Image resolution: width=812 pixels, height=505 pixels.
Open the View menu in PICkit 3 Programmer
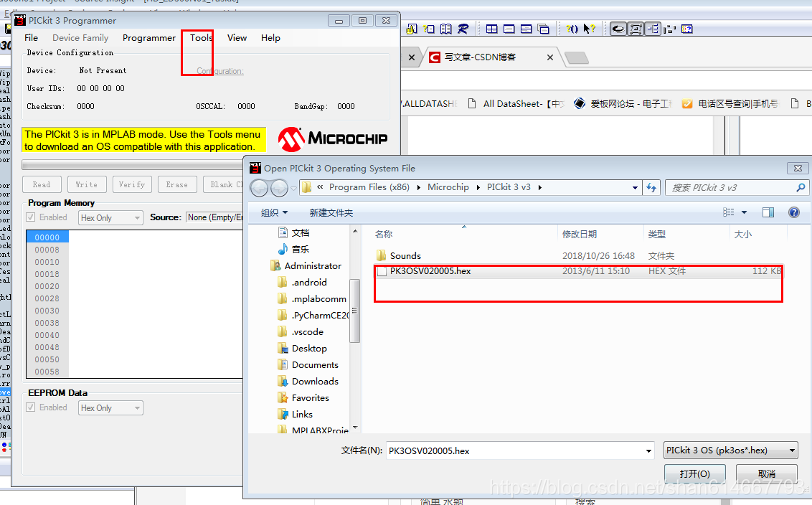[237, 38]
